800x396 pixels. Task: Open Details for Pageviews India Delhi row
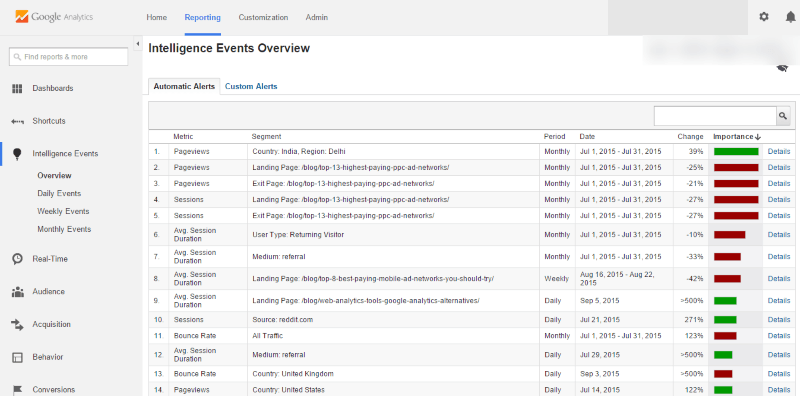[x=779, y=152]
